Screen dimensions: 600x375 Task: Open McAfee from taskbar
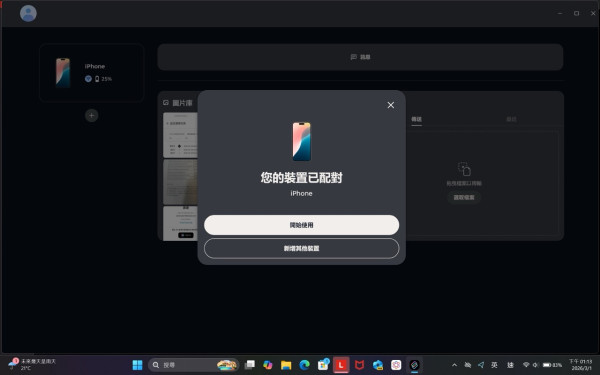tap(359, 365)
